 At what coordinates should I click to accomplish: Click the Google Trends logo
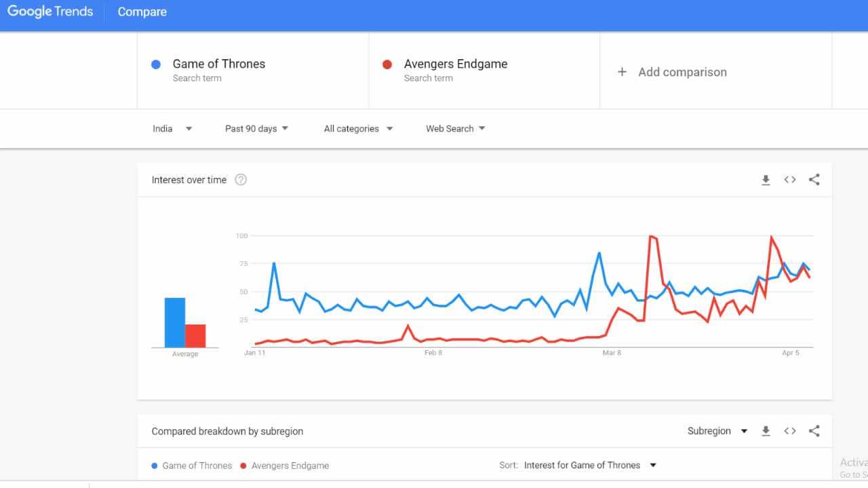[50, 11]
